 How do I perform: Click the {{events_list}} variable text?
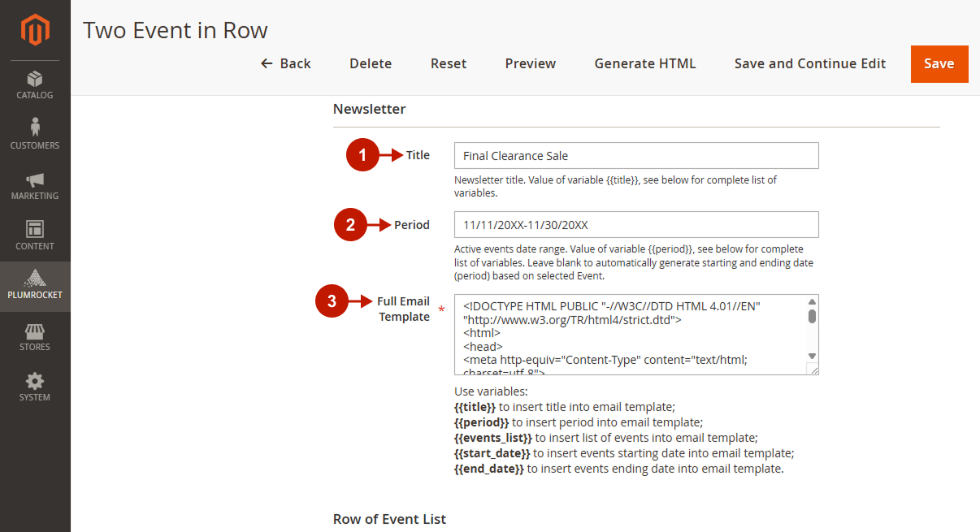493,438
